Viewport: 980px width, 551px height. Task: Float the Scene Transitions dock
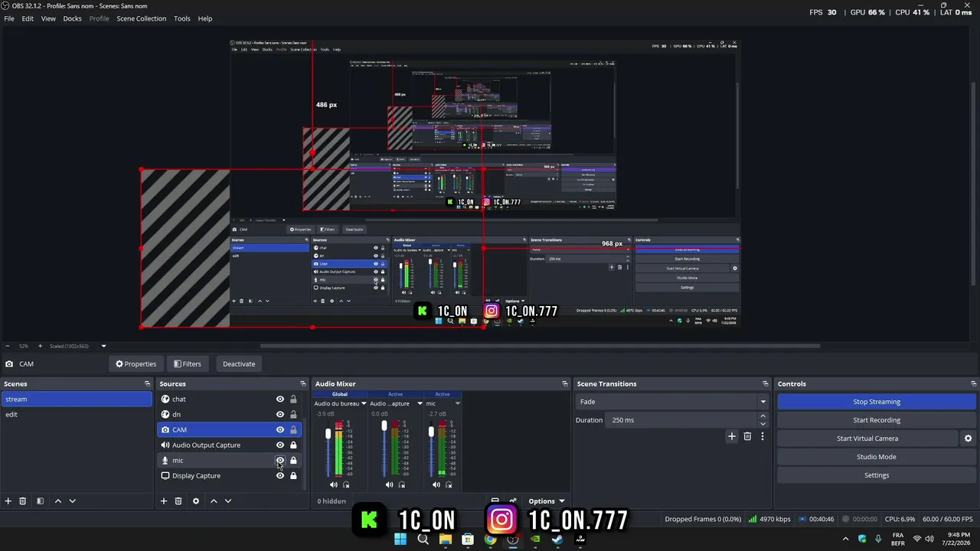(765, 383)
